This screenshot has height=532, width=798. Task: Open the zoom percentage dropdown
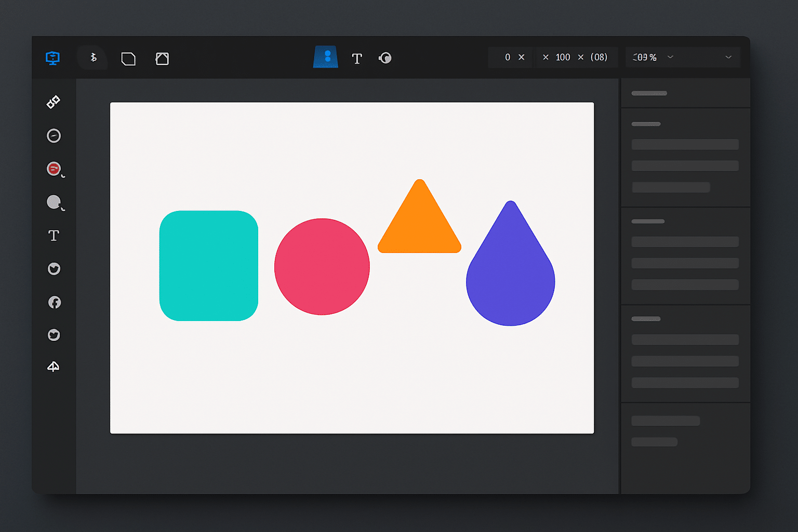click(654, 57)
